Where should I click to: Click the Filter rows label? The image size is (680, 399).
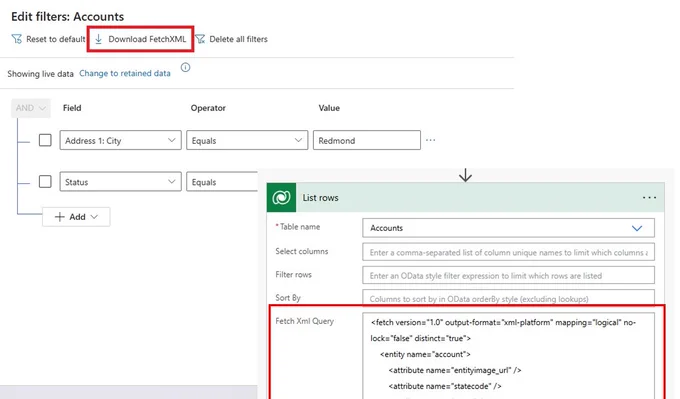294,275
